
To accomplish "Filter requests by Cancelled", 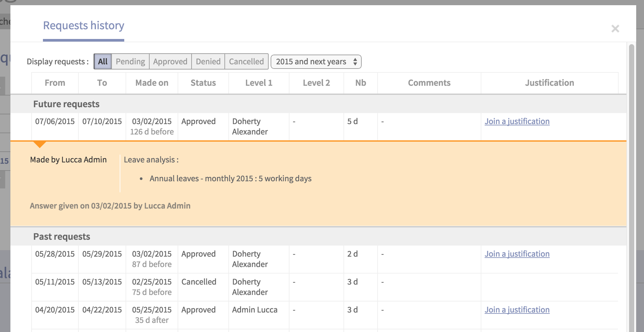I will coord(246,61).
